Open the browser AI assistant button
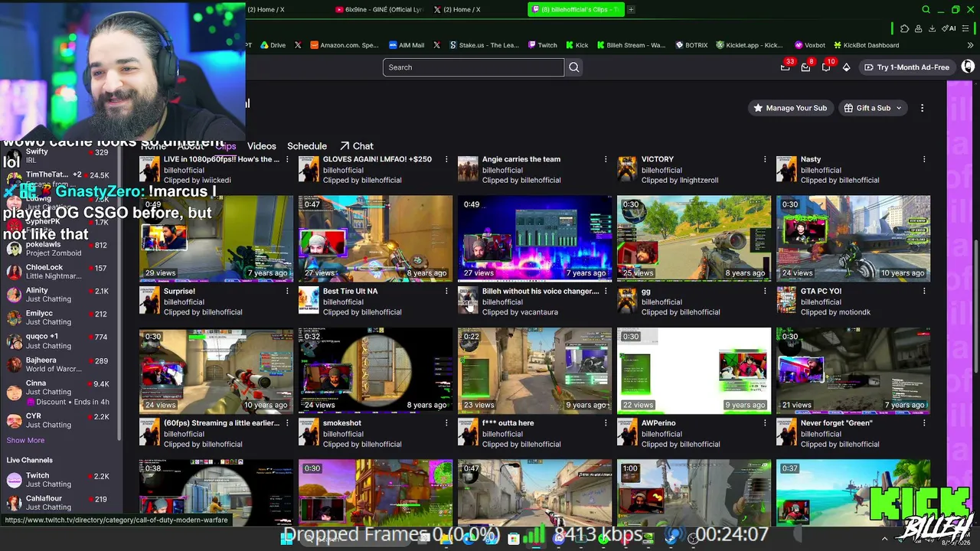980x551 pixels. [x=950, y=28]
